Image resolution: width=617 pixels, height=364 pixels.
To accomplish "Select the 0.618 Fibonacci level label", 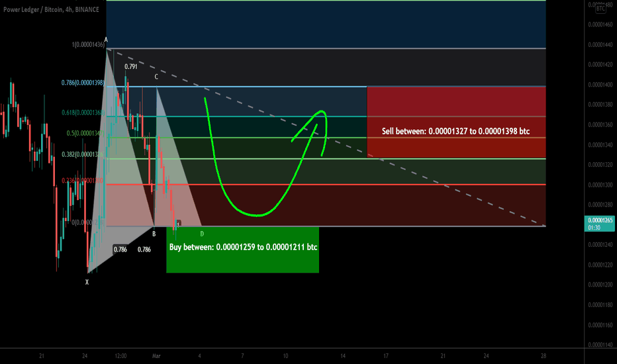I will (83, 113).
